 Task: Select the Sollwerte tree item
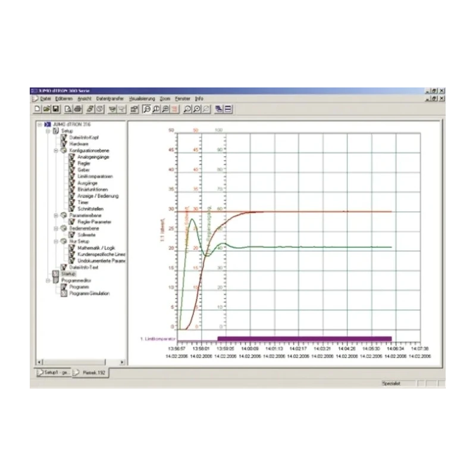click(x=86, y=235)
